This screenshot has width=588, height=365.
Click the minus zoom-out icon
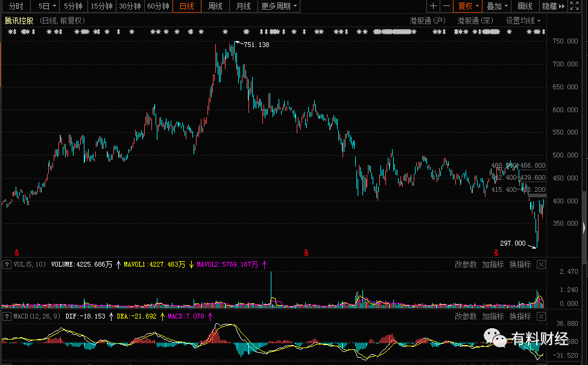(446, 6)
